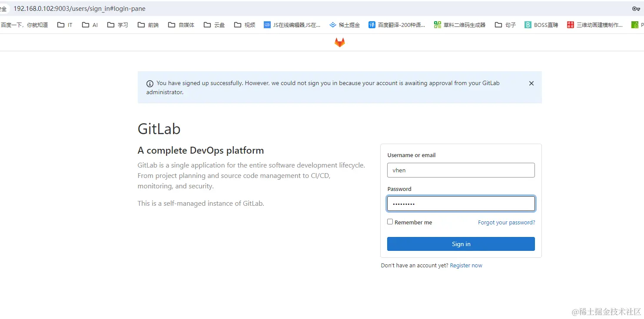Follow the Register now link

[x=466, y=266]
